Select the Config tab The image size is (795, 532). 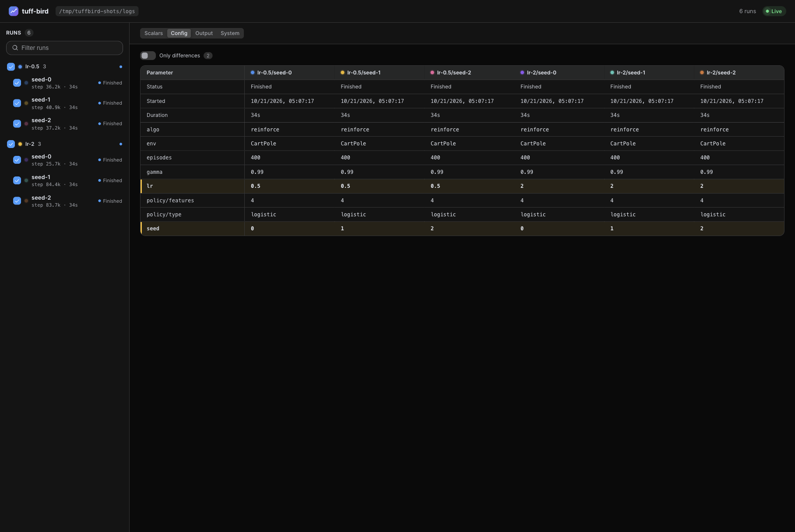click(x=179, y=33)
